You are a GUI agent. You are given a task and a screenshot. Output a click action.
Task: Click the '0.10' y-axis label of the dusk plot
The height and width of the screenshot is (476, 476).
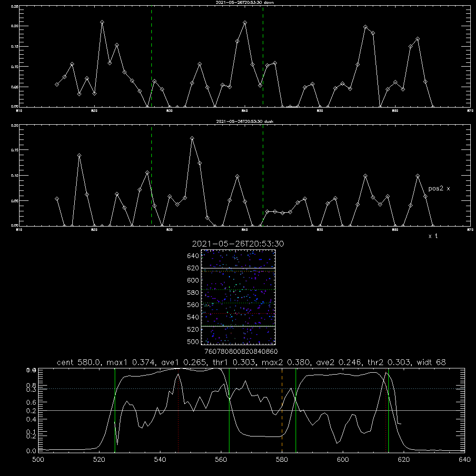point(14,176)
